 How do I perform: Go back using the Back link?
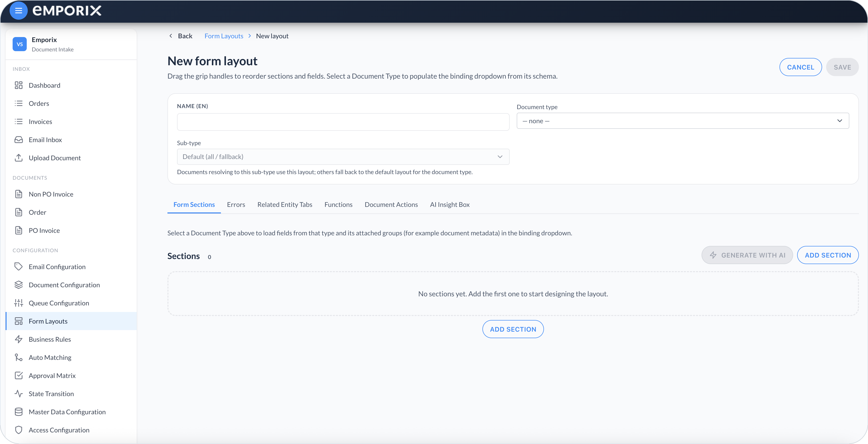(181, 36)
